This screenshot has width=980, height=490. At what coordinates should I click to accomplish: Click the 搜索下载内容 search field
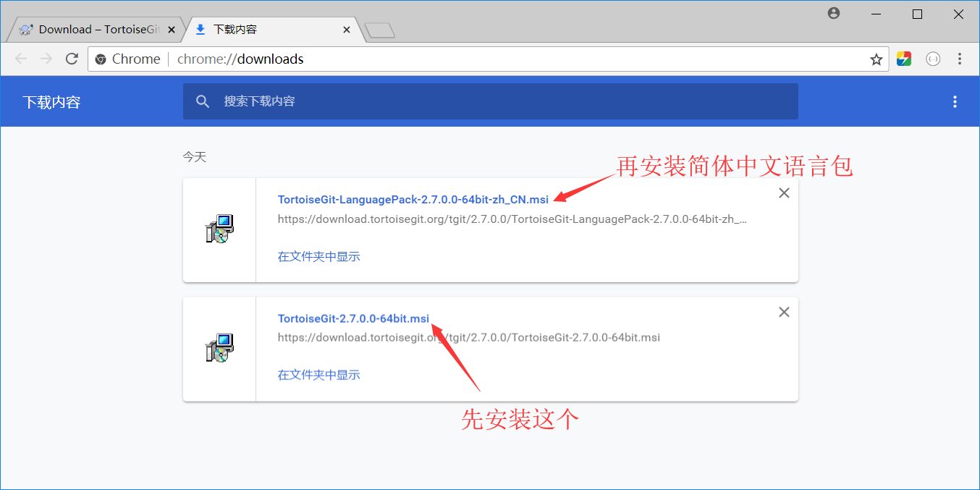[491, 101]
